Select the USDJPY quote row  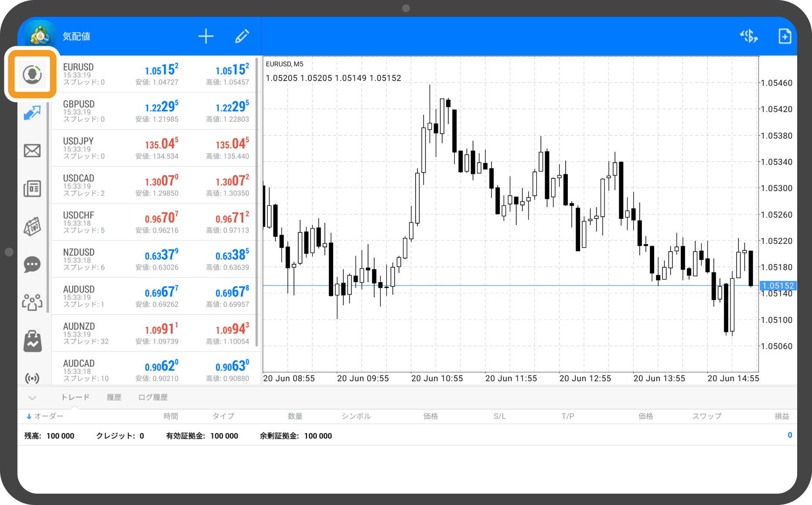pyautogui.click(x=156, y=148)
